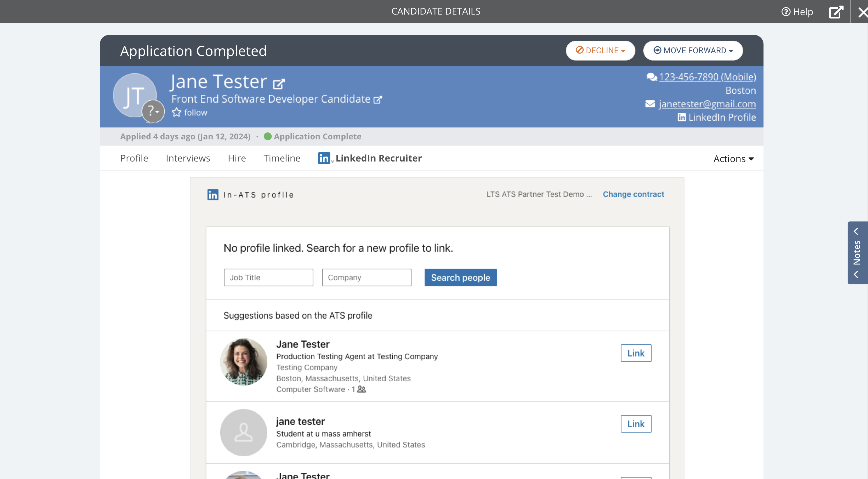
Task: Click the shared connections icon after Computer Software
Action: point(361,389)
